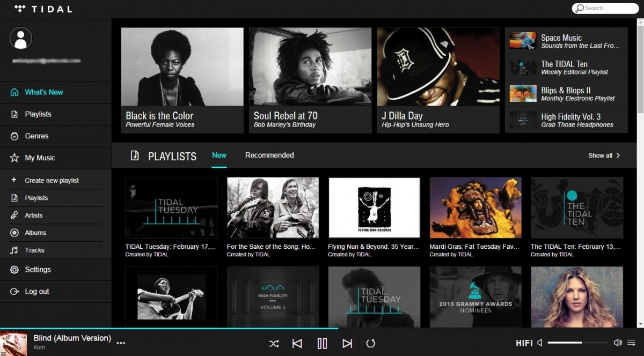Screen dimensions: 644x356
Task: Open Blips & Blops II item
Action: [x=566, y=94]
